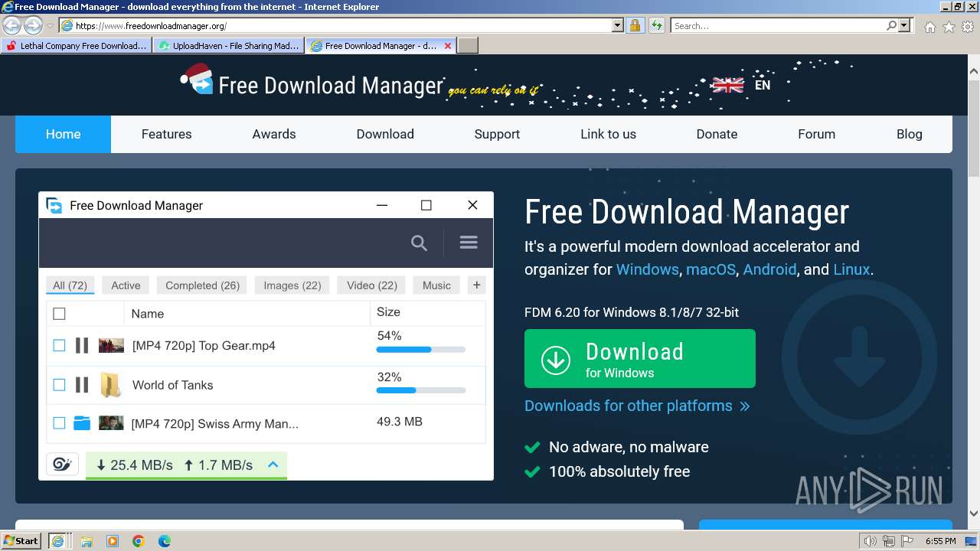Open Windows Start button
This screenshot has height=551, width=980.
pyautogui.click(x=21, y=540)
